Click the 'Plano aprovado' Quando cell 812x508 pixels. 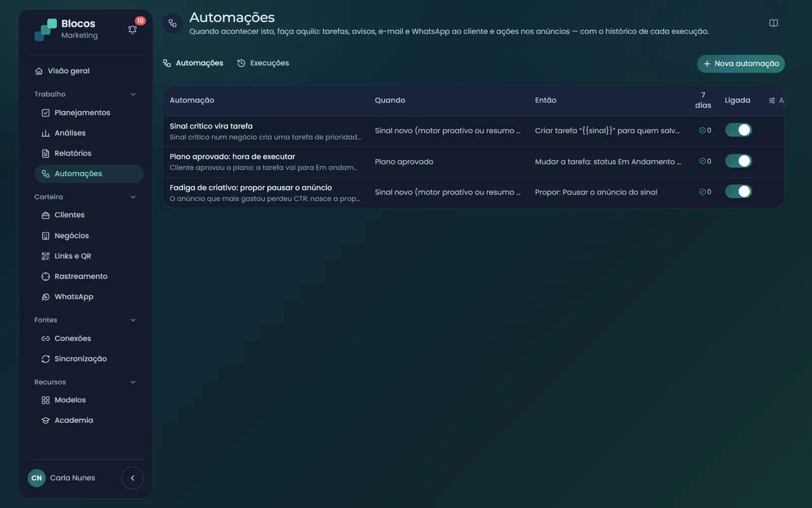coord(404,162)
